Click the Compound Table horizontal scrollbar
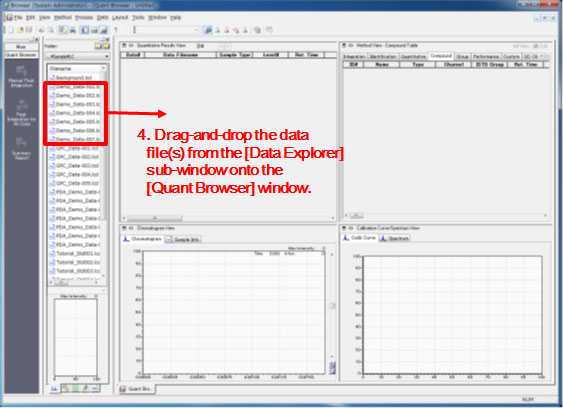The height and width of the screenshot is (408, 563). (446, 215)
